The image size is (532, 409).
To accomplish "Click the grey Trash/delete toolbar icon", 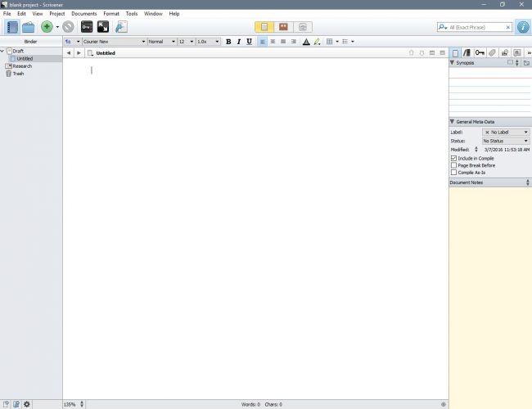I will [x=68, y=27].
